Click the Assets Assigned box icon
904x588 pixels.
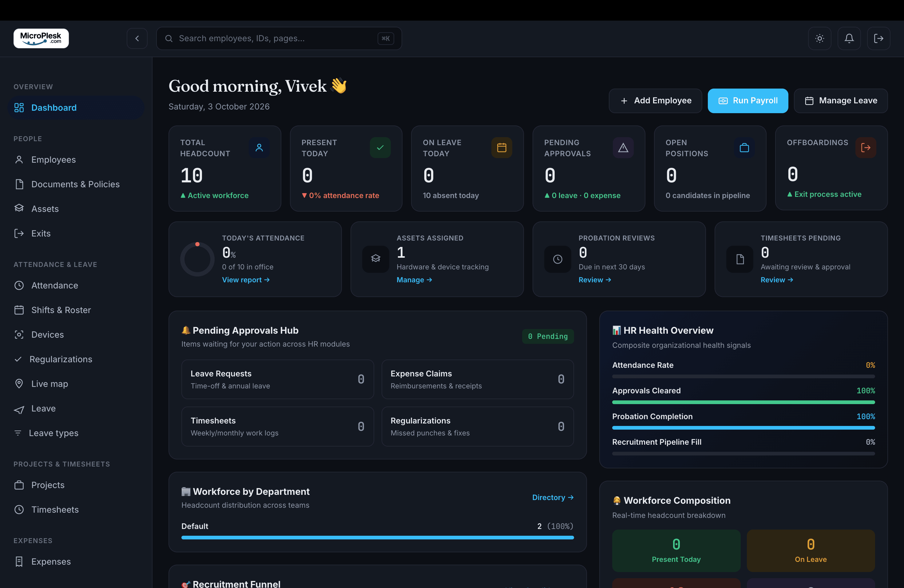click(376, 259)
